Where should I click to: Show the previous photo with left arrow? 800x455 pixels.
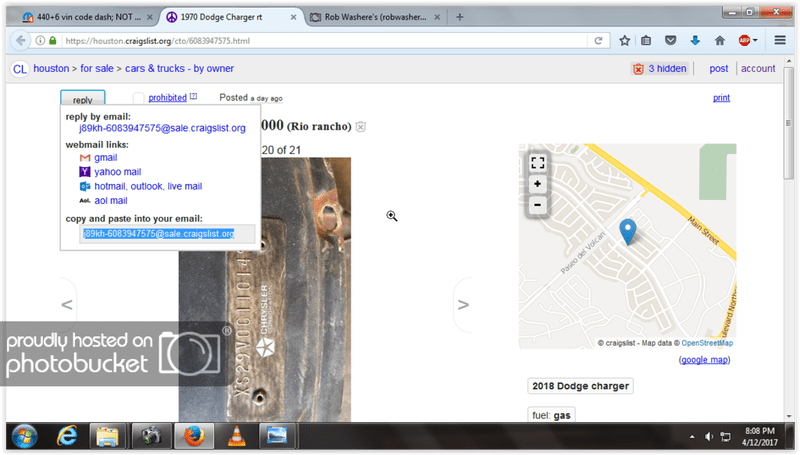pyautogui.click(x=67, y=305)
